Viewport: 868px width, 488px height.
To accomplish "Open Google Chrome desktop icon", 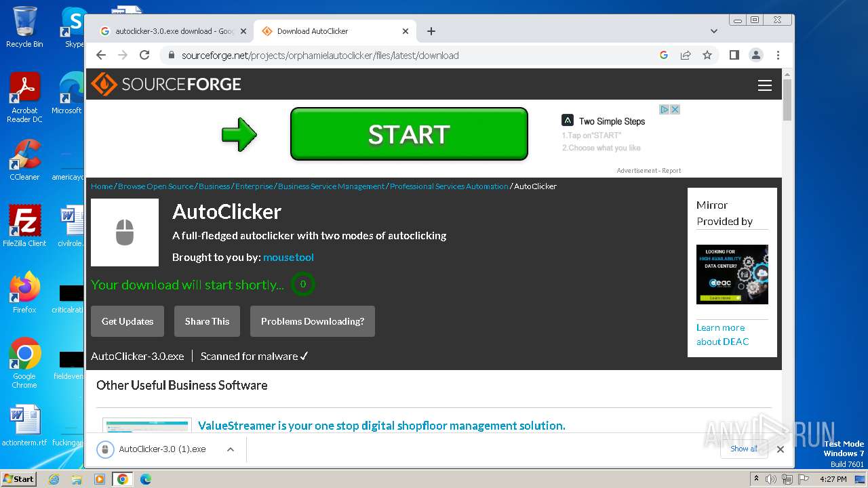I will point(24,363).
